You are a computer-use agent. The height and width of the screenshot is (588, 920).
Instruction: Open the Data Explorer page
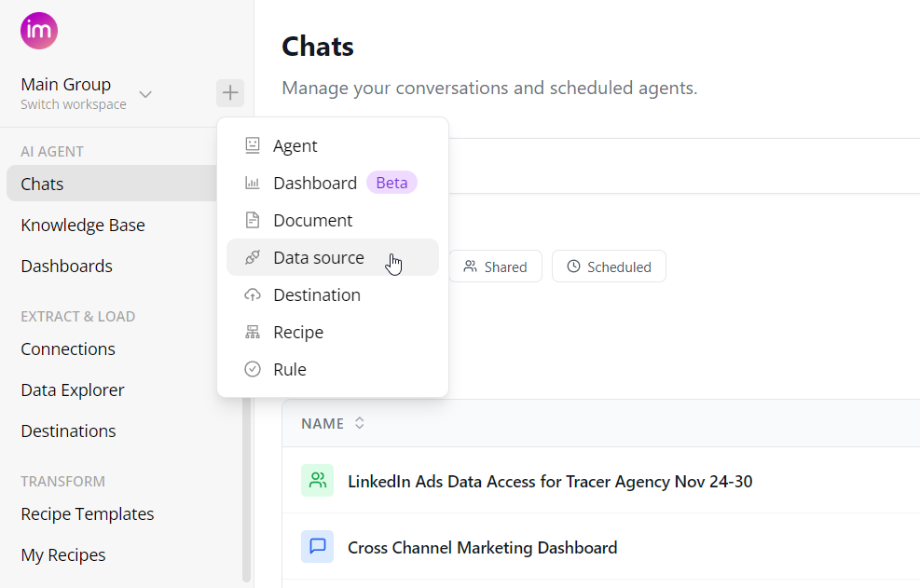pos(73,390)
